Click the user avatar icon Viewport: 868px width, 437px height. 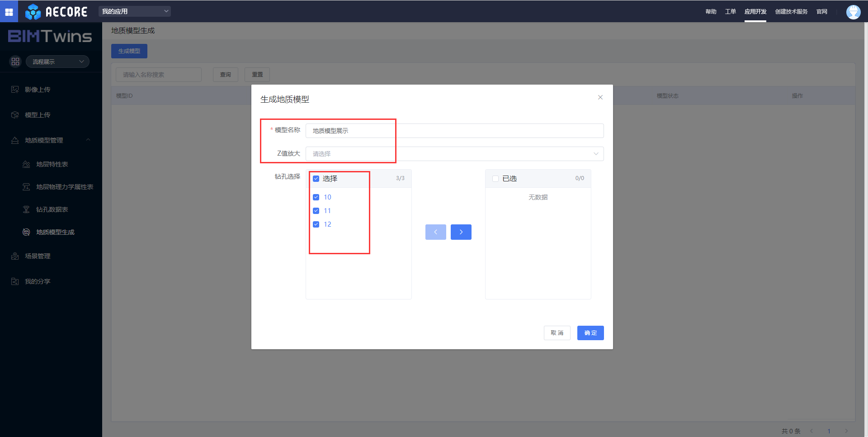853,12
